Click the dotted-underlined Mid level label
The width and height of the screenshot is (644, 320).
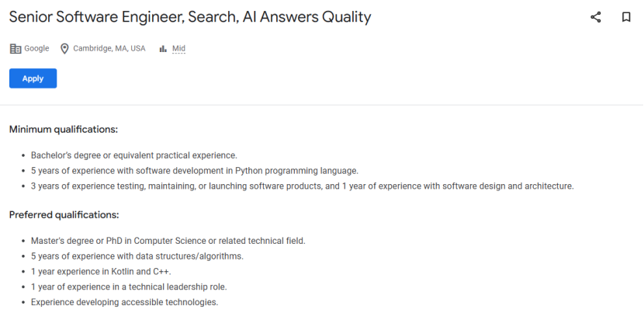[x=178, y=48]
